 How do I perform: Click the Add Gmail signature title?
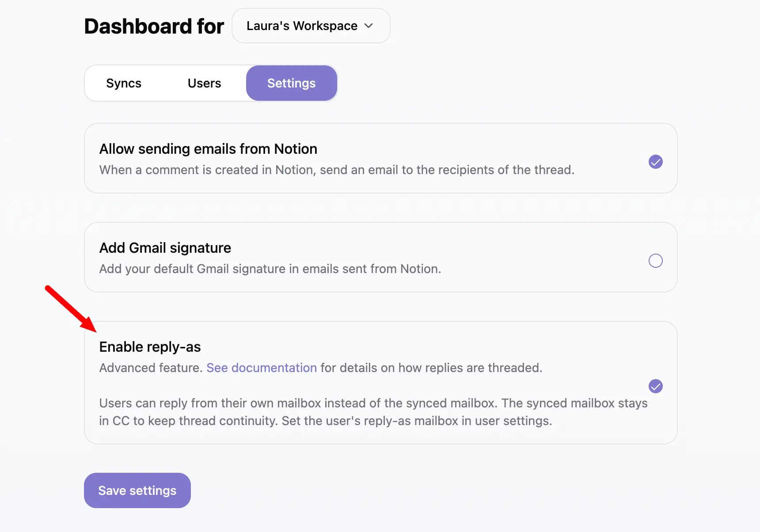click(x=165, y=248)
